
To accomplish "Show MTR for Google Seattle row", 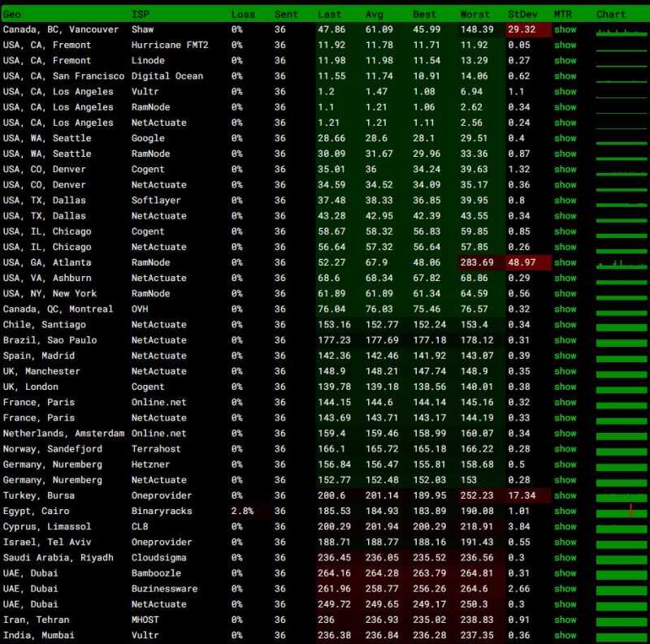I will tap(565, 138).
